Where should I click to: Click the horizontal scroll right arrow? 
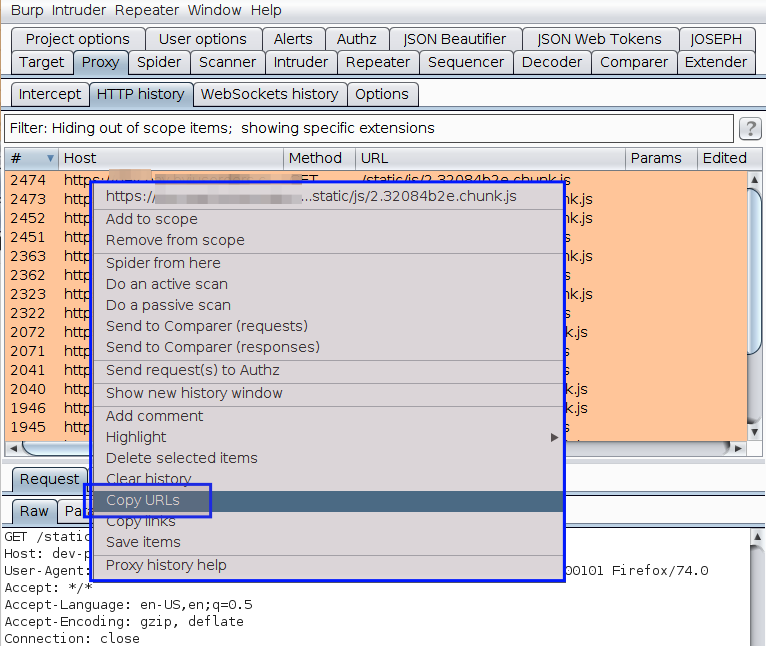click(738, 448)
